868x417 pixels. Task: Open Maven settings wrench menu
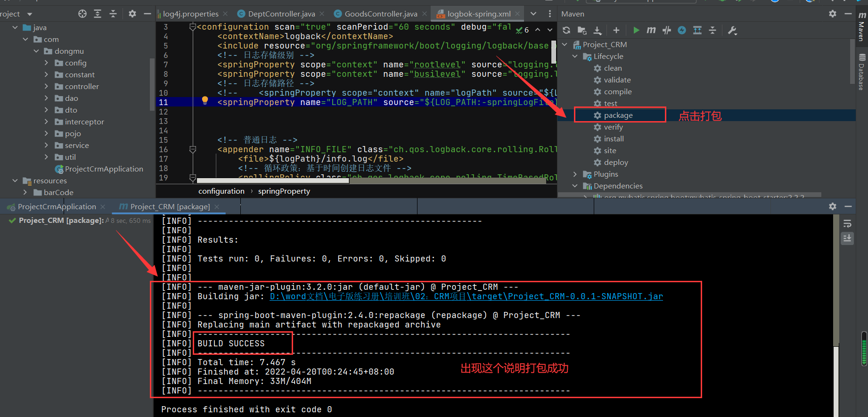click(732, 31)
